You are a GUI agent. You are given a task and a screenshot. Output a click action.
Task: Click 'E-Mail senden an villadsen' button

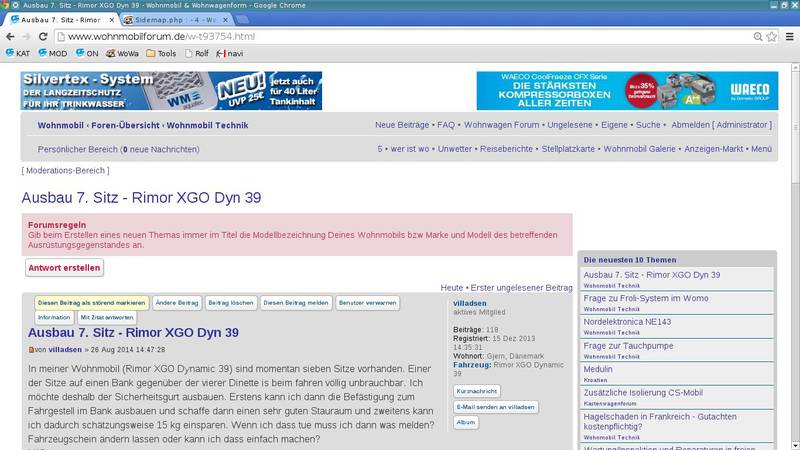point(495,407)
